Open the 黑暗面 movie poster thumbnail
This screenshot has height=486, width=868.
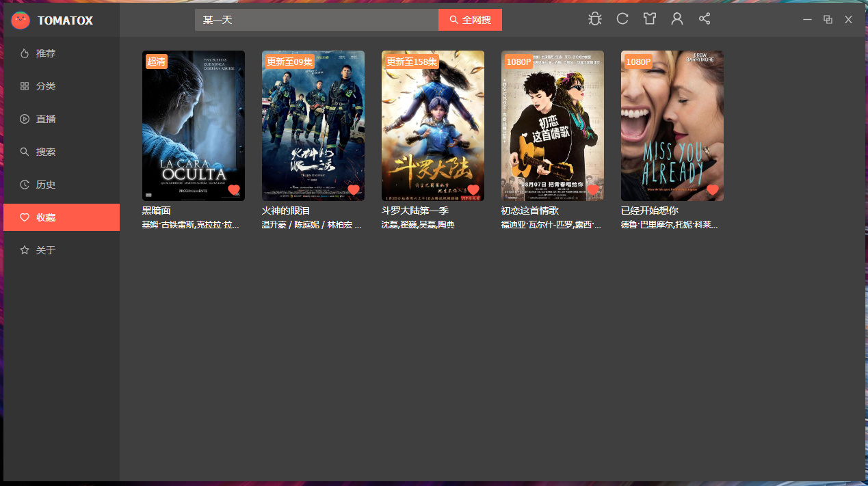[194, 126]
